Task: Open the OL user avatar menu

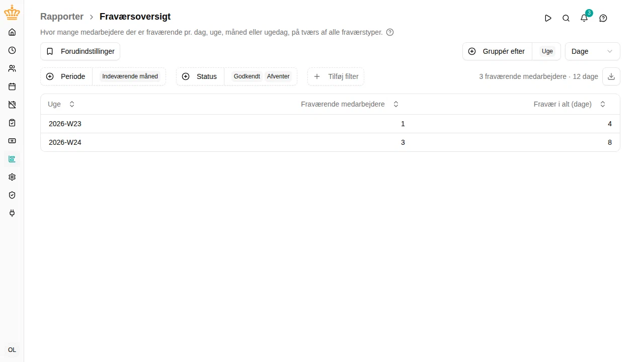Action: [12, 350]
